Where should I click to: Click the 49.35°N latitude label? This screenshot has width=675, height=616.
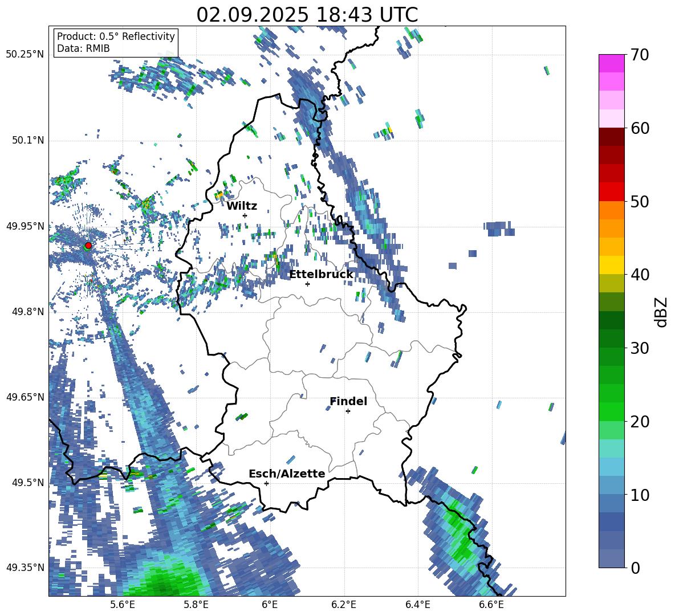[25, 568]
